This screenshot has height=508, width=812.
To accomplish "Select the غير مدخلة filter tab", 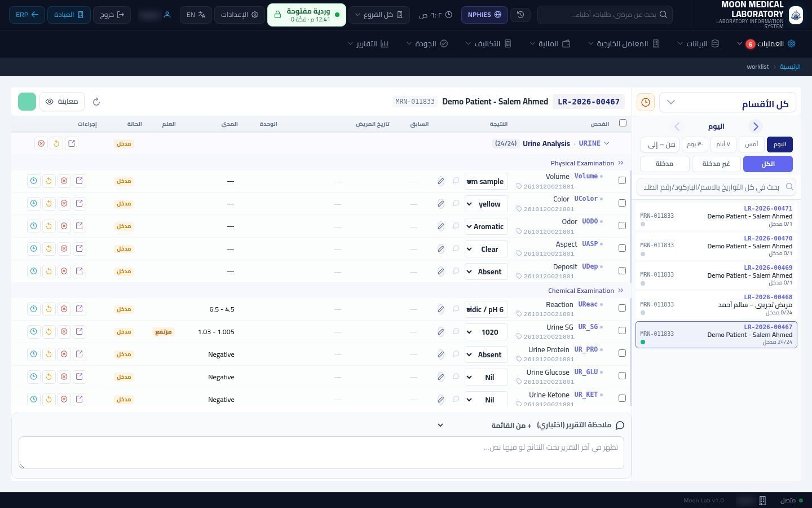I will coord(716,164).
